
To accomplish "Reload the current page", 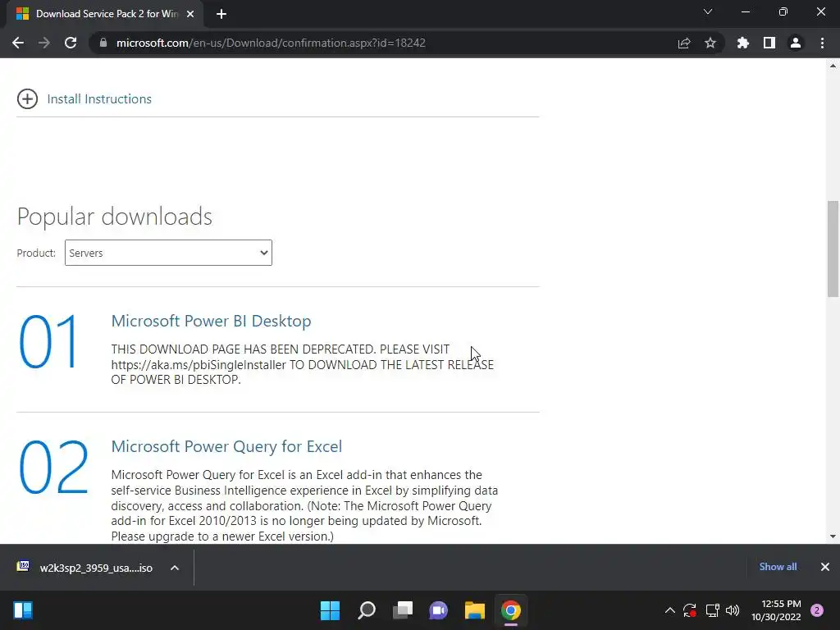I will tap(71, 43).
